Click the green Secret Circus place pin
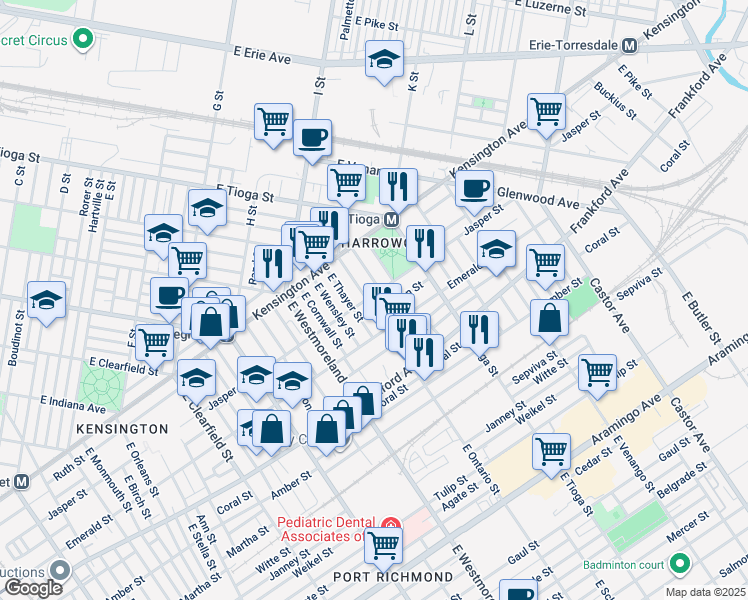The width and height of the screenshot is (748, 600). [83, 39]
